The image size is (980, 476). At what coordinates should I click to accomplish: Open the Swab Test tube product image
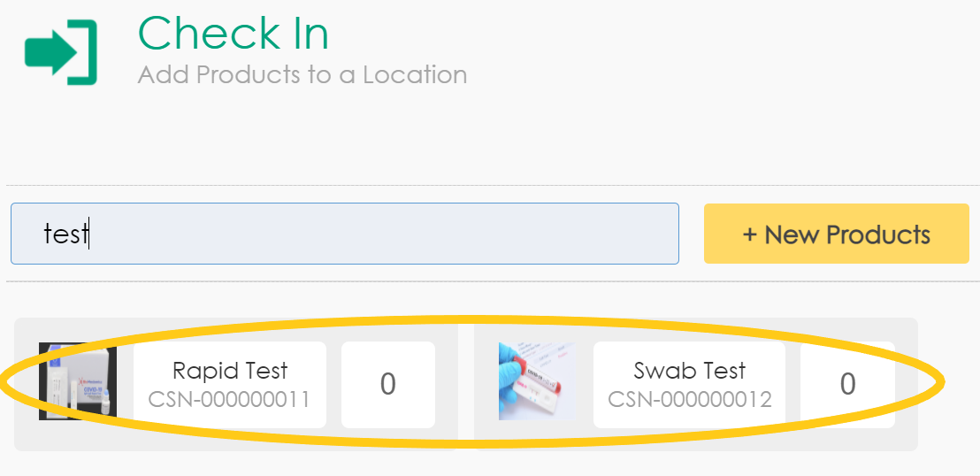pos(537,381)
